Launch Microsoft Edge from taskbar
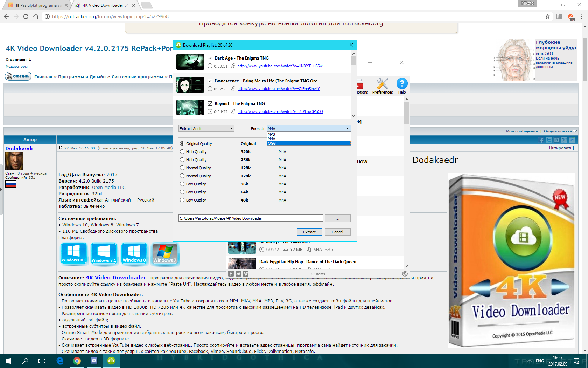588x368 pixels. (60, 361)
